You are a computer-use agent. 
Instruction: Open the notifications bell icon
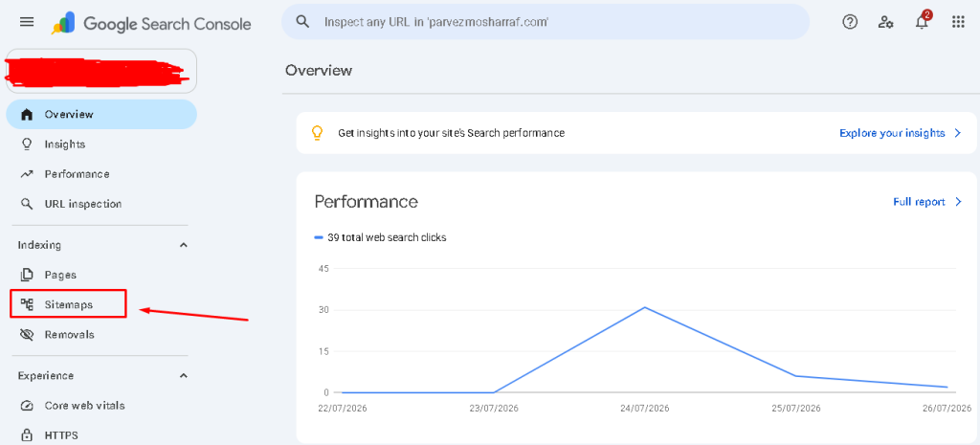(x=922, y=22)
